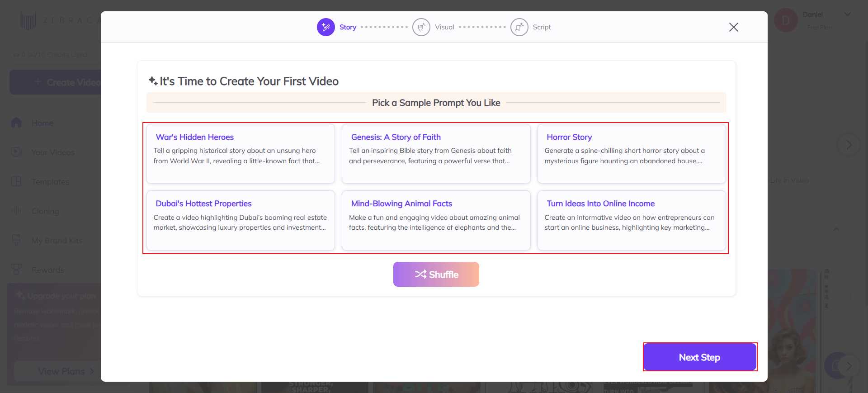Expand the Daniel account dropdown
The height and width of the screenshot is (393, 868).
(848, 14)
